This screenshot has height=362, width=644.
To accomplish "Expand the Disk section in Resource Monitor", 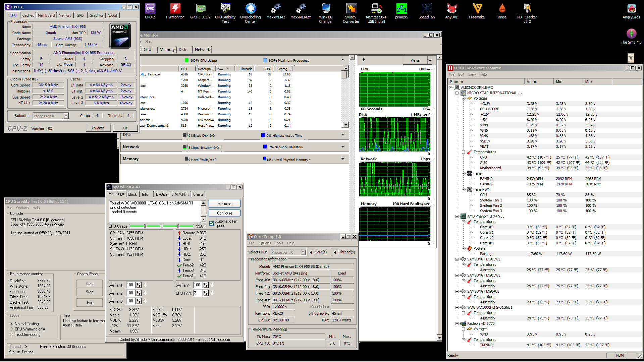I will (x=342, y=135).
